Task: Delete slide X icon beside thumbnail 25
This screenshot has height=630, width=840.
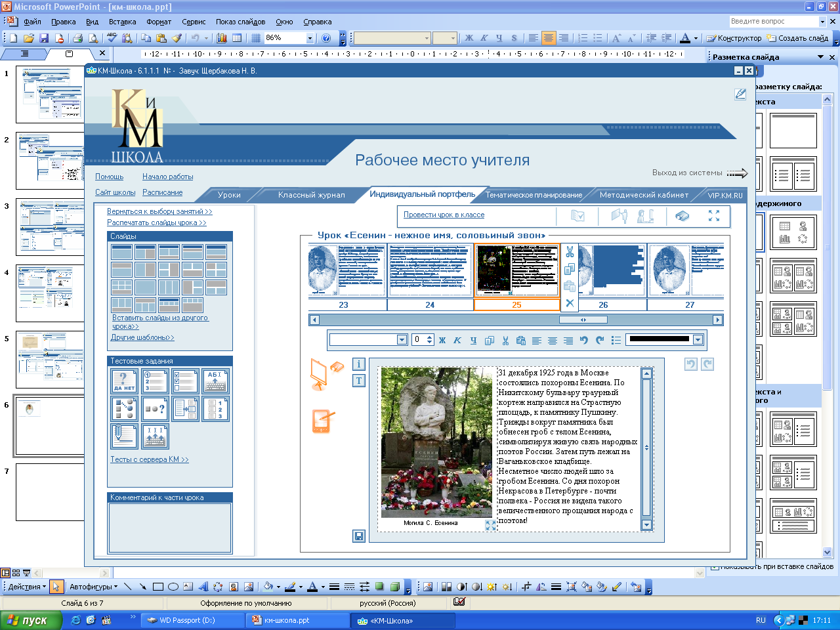Action: [x=570, y=303]
